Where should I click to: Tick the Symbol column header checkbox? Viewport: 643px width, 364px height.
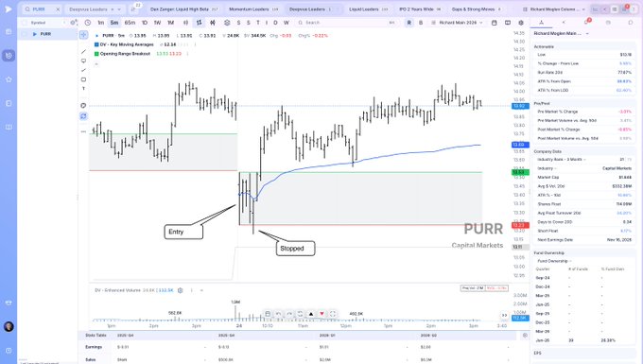tap(25, 23)
